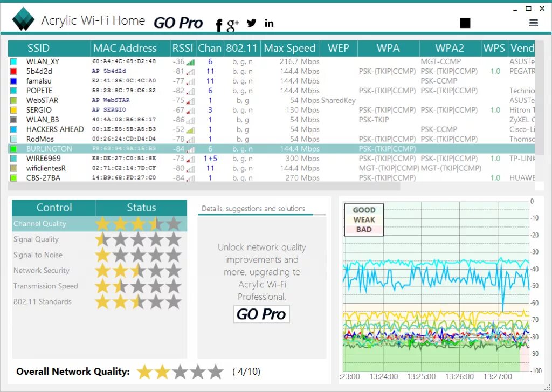Image resolution: width=552 pixels, height=392 pixels.
Task: Click the SharedKey WEP entry
Action: [339, 100]
